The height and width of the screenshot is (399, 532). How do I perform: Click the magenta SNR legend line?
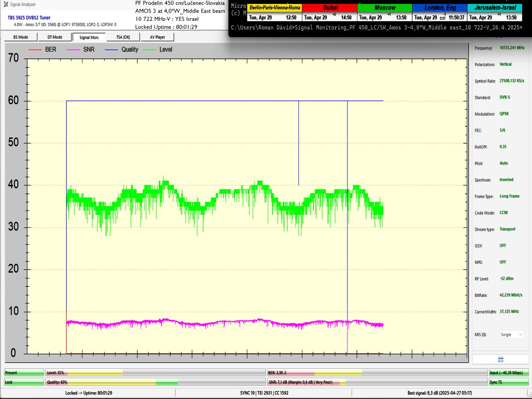(x=74, y=50)
